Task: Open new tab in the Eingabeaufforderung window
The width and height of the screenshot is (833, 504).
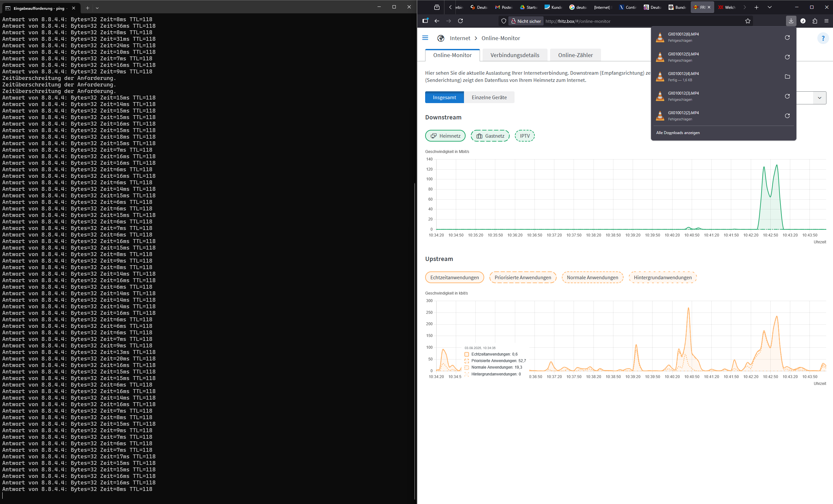Action: coord(87,8)
